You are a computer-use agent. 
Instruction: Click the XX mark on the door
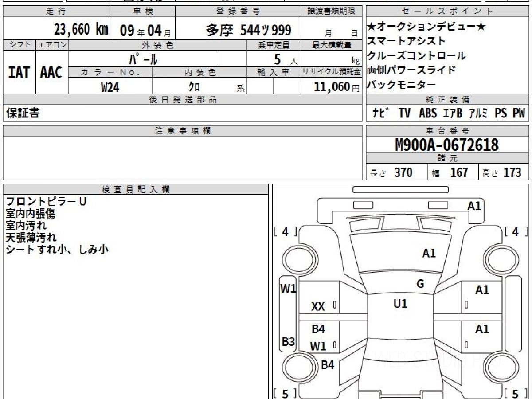click(x=318, y=306)
